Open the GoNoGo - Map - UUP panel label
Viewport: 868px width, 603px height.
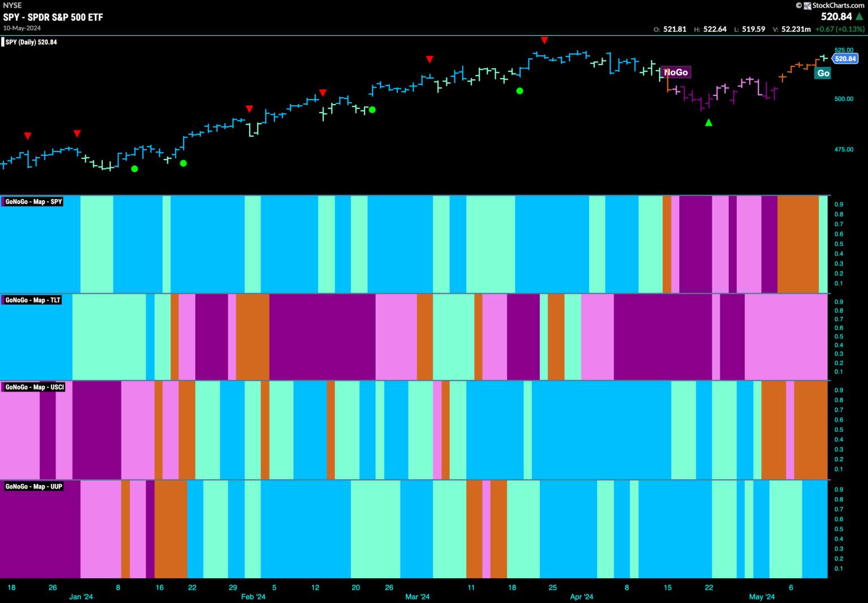click(x=33, y=487)
